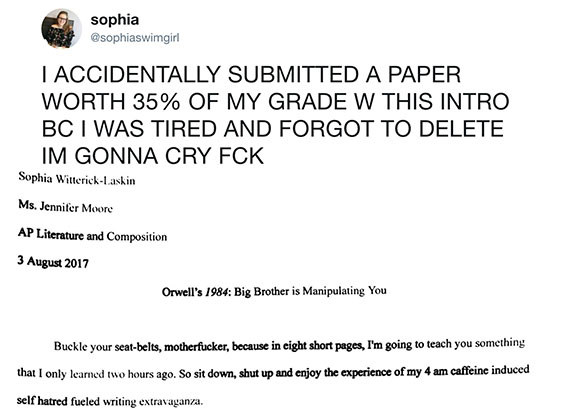Click the tweet line "I ACCIDENTALLY SUBMITTED A PAPER"
This screenshot has width=565, height=409.
251,74
